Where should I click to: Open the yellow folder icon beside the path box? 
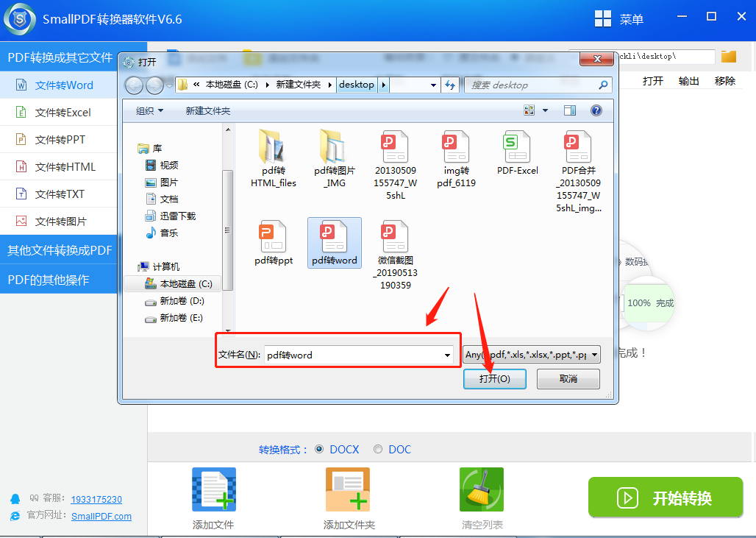tap(729, 57)
